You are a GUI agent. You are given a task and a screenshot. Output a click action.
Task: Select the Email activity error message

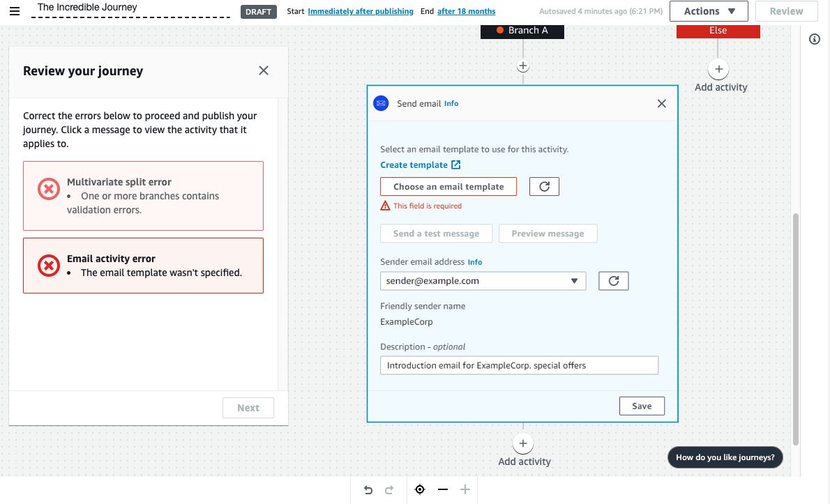143,266
